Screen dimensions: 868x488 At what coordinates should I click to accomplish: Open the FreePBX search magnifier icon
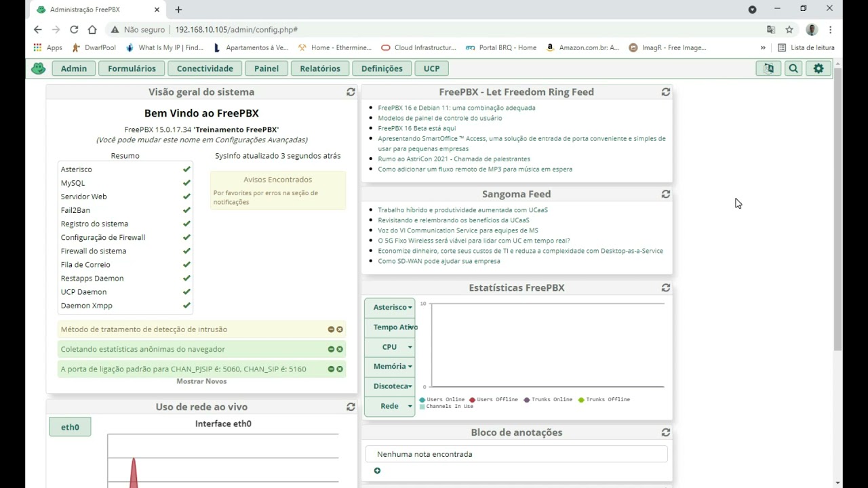pos(793,68)
